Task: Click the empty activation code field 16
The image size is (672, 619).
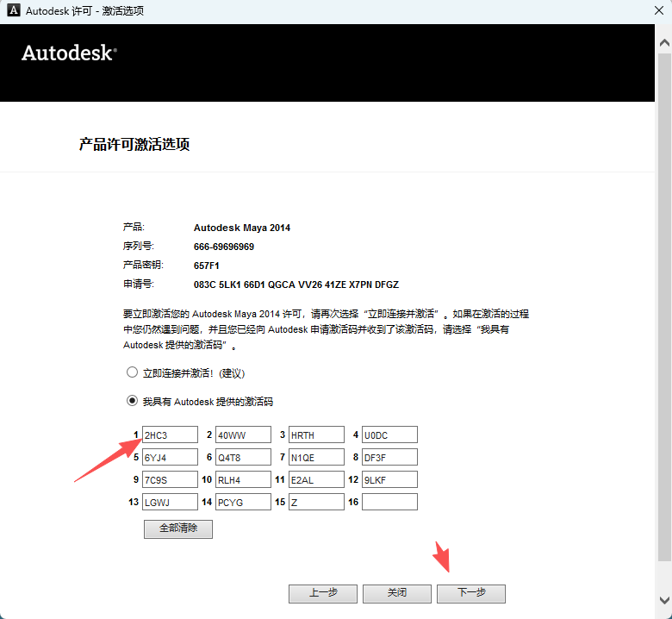Action: tap(389, 502)
